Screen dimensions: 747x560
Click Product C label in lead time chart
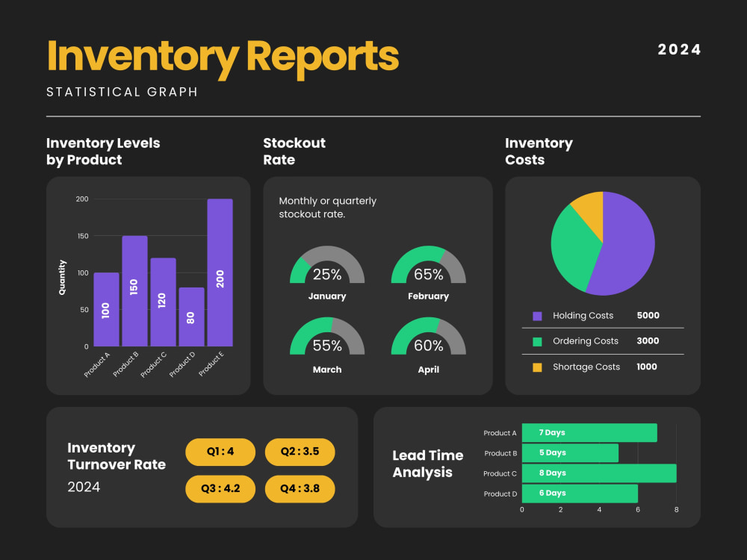click(x=500, y=473)
